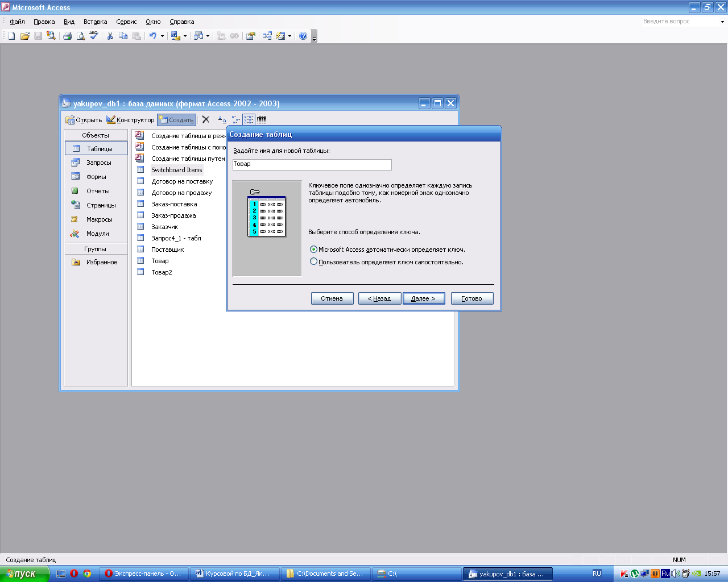The image size is (728, 582).
Task: Open the Страницы objects category
Action: (x=96, y=205)
